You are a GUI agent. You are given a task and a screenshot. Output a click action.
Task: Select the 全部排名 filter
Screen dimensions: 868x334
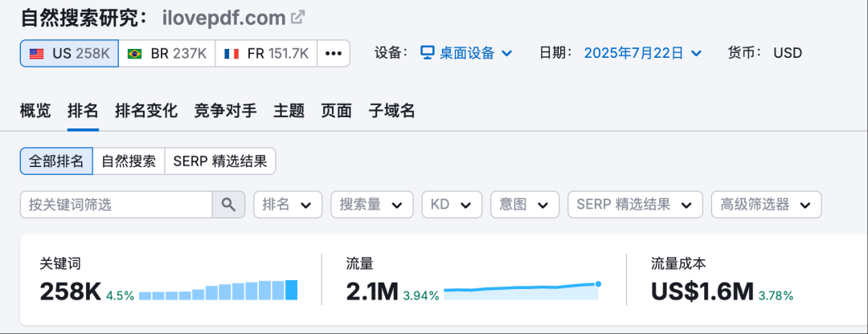[x=56, y=161]
